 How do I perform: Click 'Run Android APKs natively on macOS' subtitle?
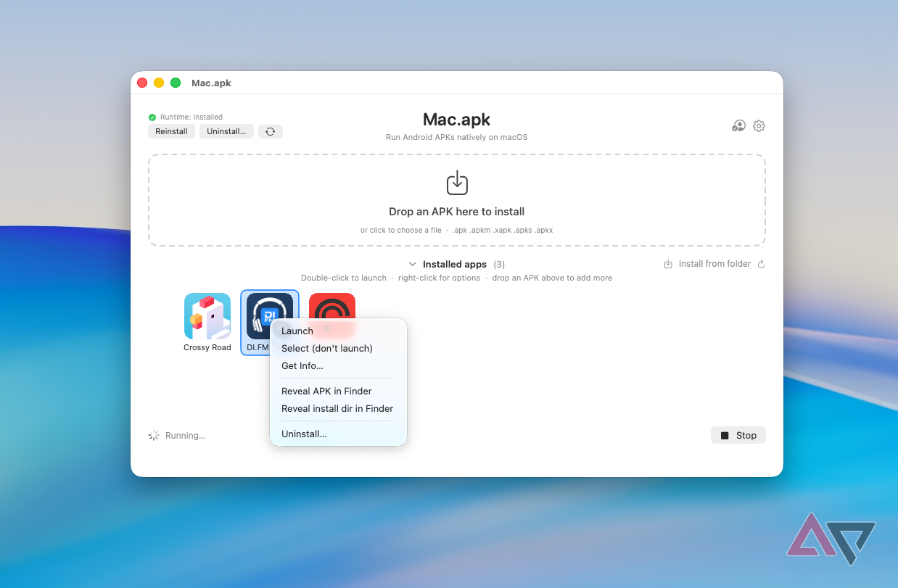click(457, 137)
